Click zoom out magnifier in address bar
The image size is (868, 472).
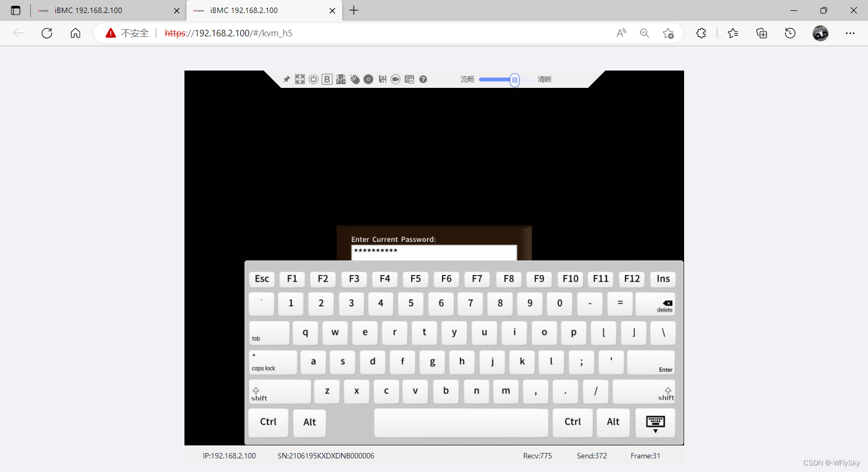point(644,33)
